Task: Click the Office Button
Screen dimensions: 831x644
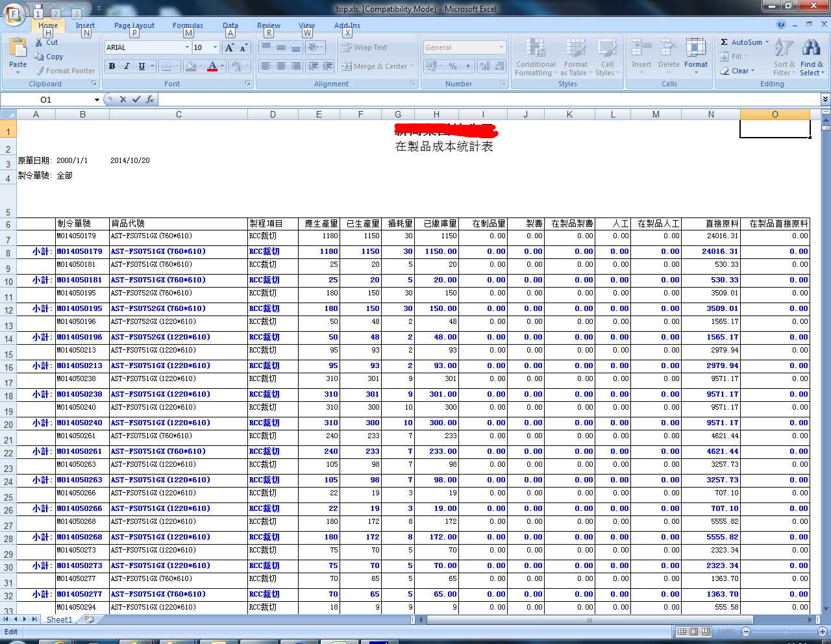Action: [x=14, y=14]
